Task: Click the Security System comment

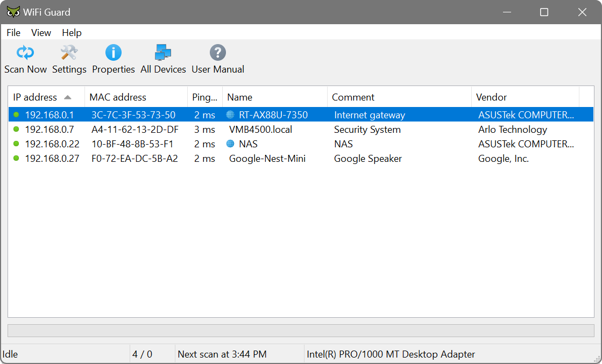Action: pos(367,130)
